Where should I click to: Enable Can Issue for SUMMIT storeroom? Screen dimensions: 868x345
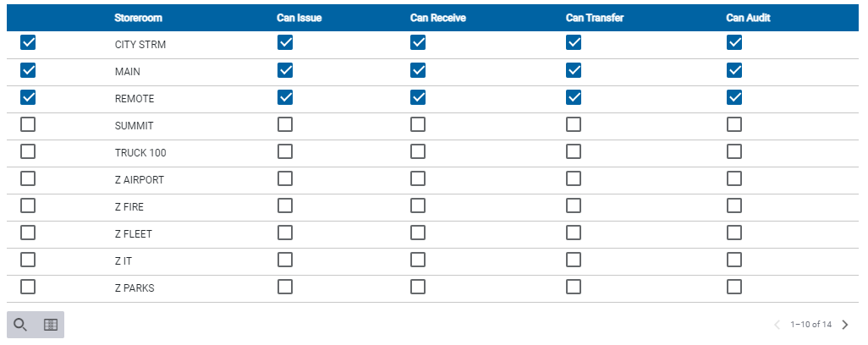click(x=285, y=124)
